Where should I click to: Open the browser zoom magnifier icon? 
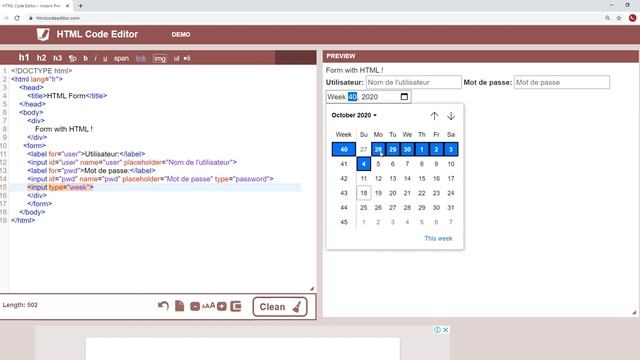(x=607, y=18)
